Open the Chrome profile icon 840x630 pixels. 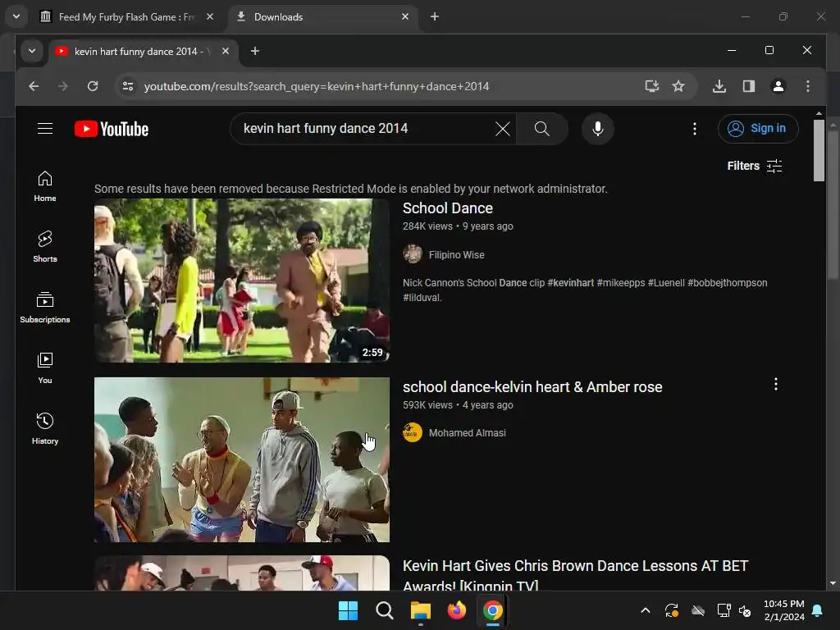click(778, 86)
